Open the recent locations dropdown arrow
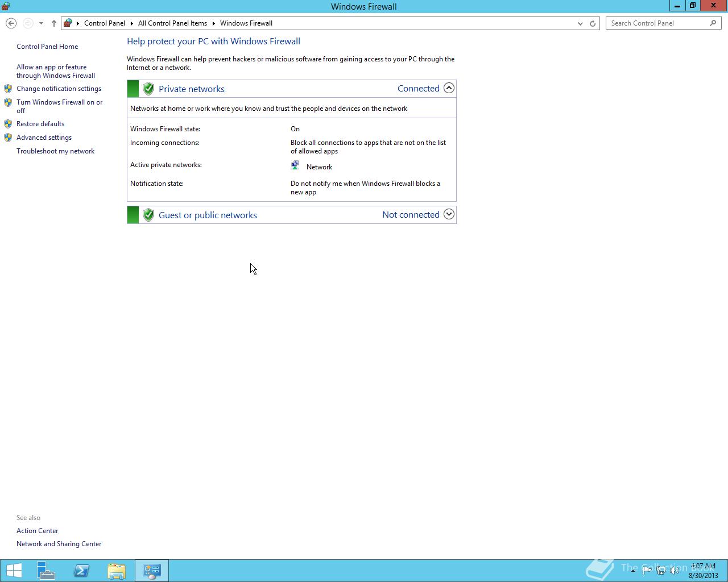728x582 pixels. [41, 23]
